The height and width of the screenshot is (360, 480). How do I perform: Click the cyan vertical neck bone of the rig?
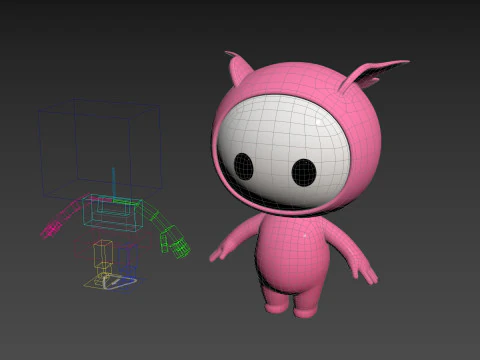(x=113, y=184)
